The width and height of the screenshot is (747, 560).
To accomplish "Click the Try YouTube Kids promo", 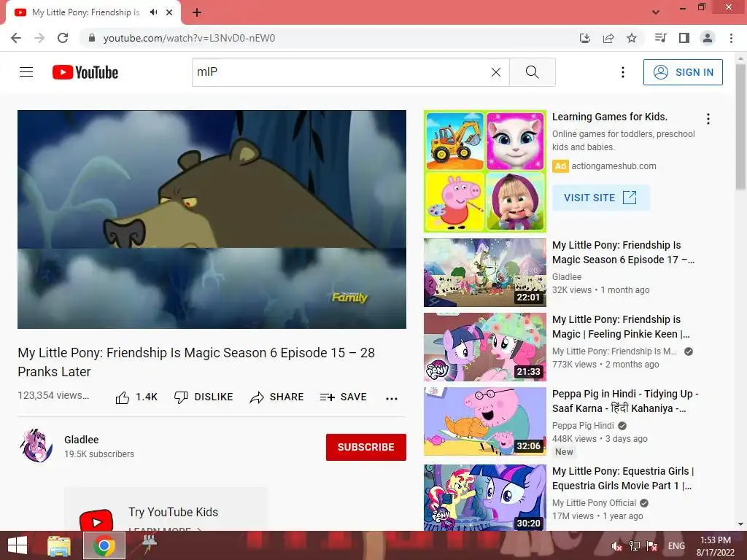I will click(x=166, y=509).
